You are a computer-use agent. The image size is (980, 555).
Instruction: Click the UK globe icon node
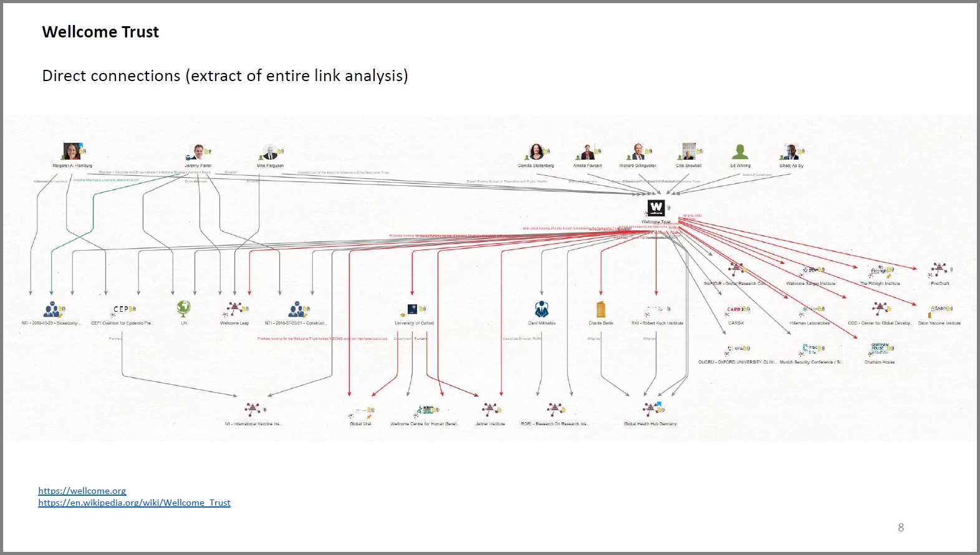(x=183, y=309)
